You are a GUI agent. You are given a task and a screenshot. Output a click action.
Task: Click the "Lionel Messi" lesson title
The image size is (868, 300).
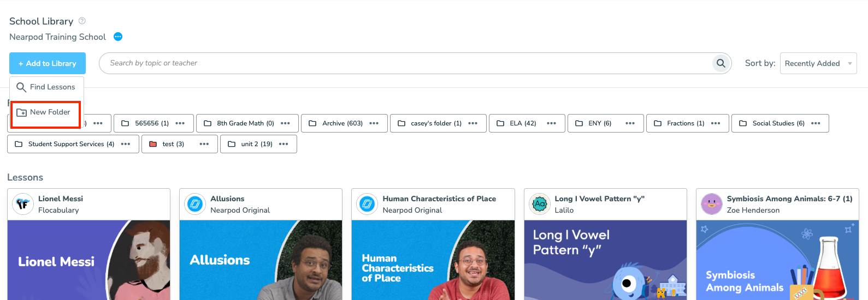click(61, 199)
